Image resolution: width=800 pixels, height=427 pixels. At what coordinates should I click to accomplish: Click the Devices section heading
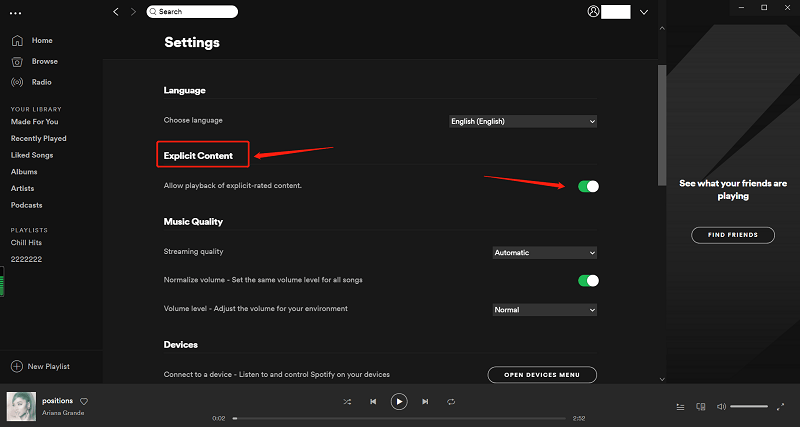coord(181,345)
